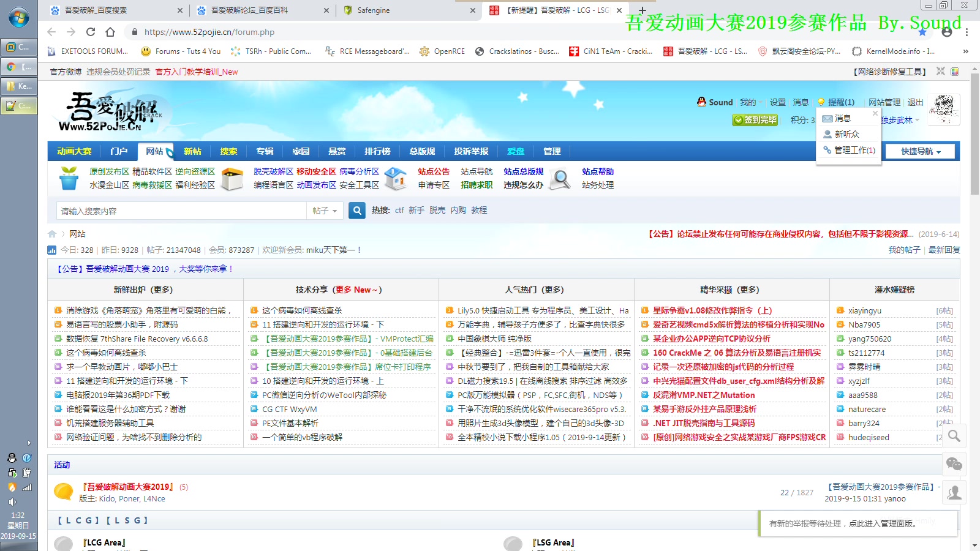This screenshot has height=551, width=980.
Task: Click the magnifier icon below 灌水嫌疑榜 list
Action: [954, 436]
